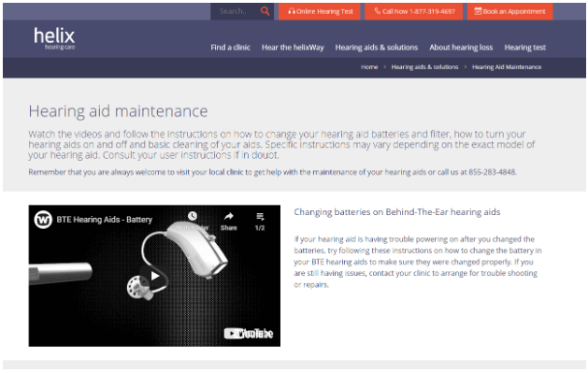This screenshot has height=373, width=588.
Task: Open Hearing aids & solutions menu
Action: pos(377,48)
